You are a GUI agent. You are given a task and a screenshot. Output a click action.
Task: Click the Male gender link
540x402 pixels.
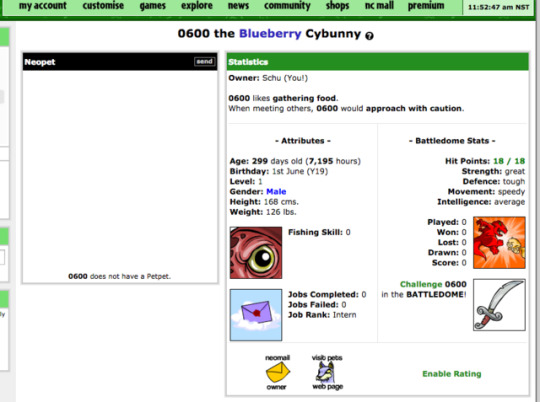point(276,192)
